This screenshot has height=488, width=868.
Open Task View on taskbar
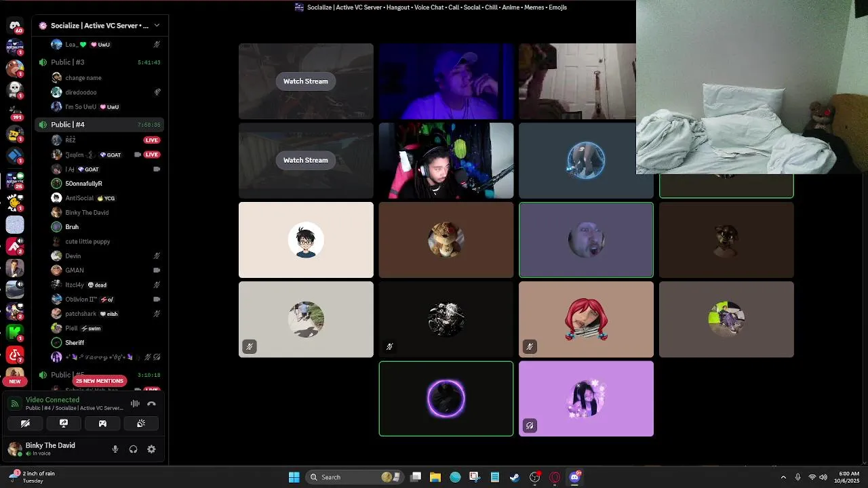(x=416, y=477)
